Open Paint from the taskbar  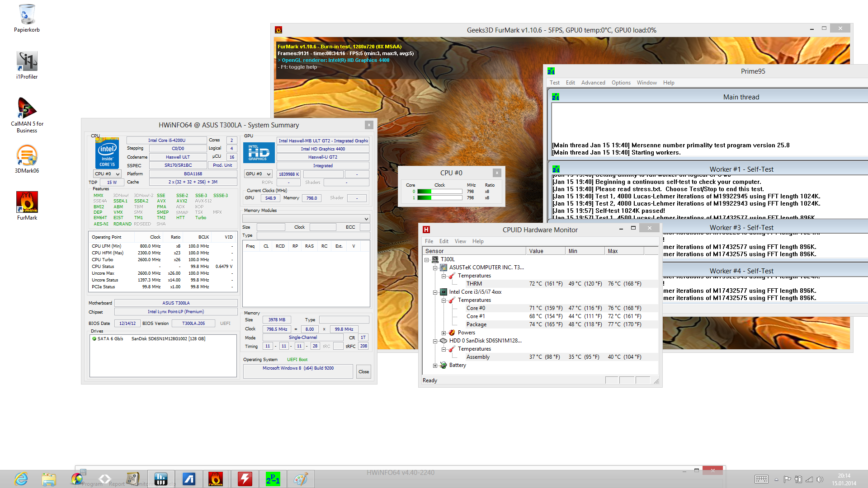pyautogui.click(x=301, y=479)
